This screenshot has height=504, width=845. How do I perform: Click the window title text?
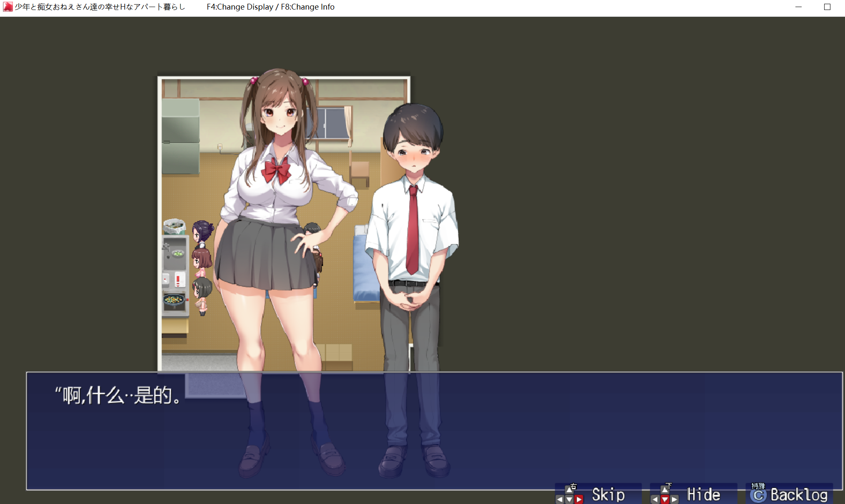[x=100, y=7]
